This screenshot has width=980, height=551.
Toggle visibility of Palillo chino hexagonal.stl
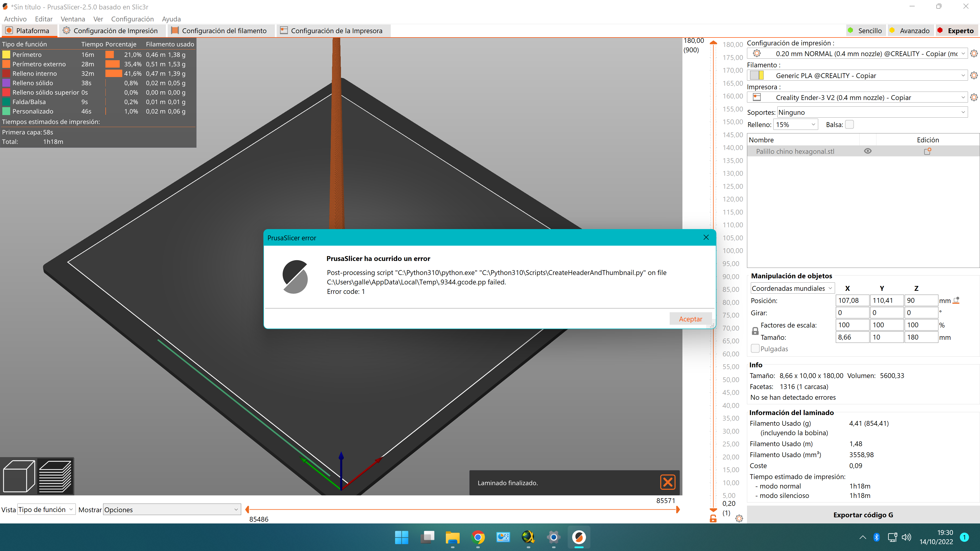tap(868, 151)
